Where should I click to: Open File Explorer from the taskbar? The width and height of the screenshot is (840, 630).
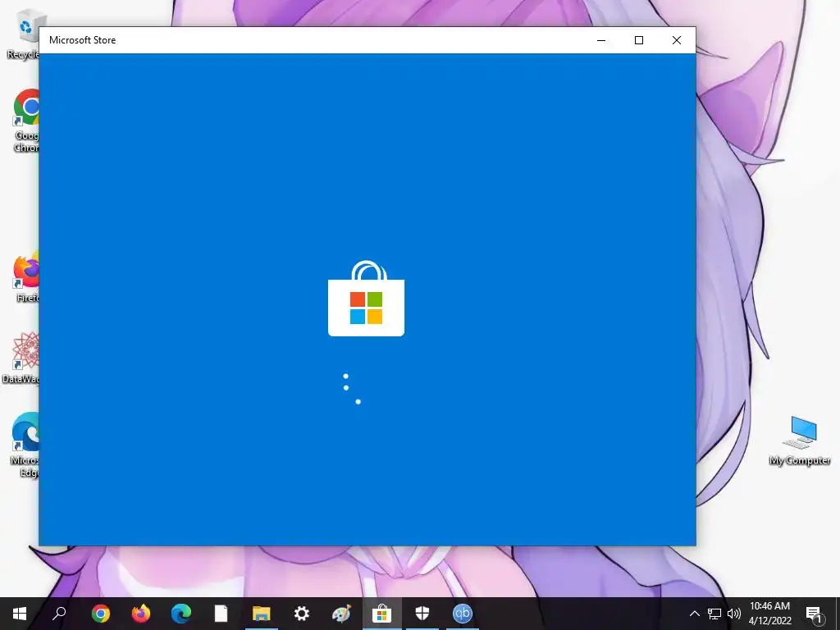262,614
